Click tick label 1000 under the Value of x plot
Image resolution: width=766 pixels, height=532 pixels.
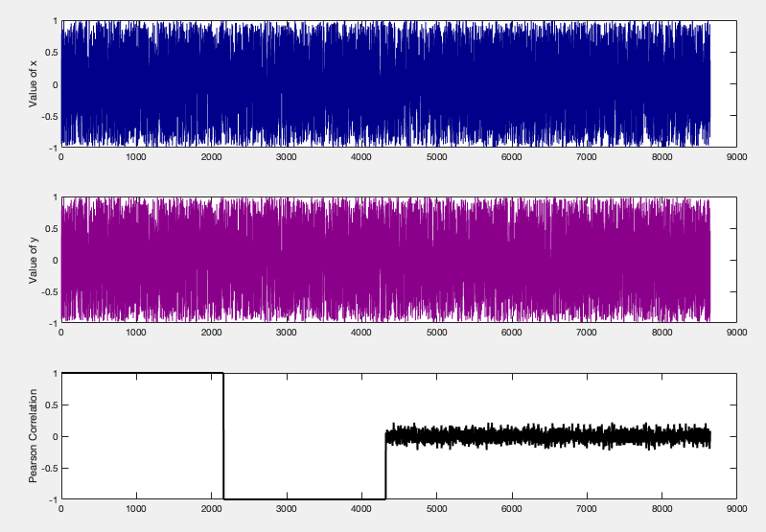click(136, 157)
